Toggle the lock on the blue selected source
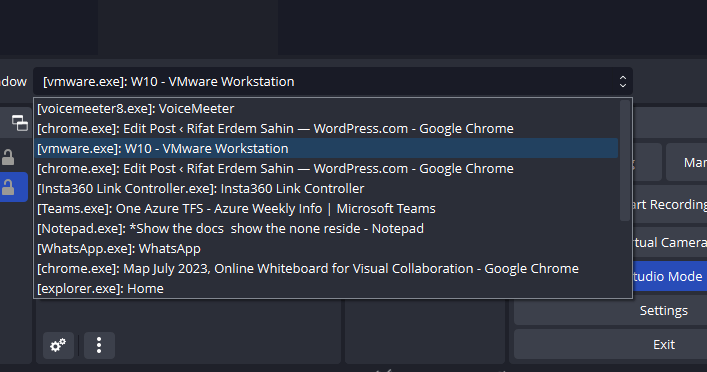The image size is (707, 372). (8, 187)
